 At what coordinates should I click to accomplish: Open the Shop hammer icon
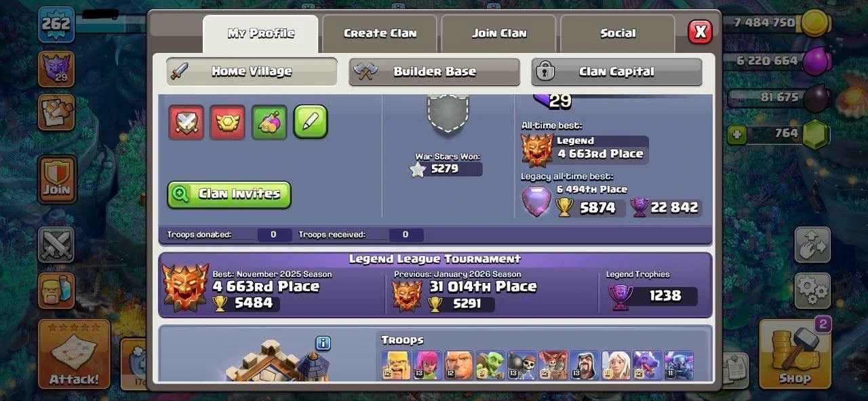tap(794, 354)
